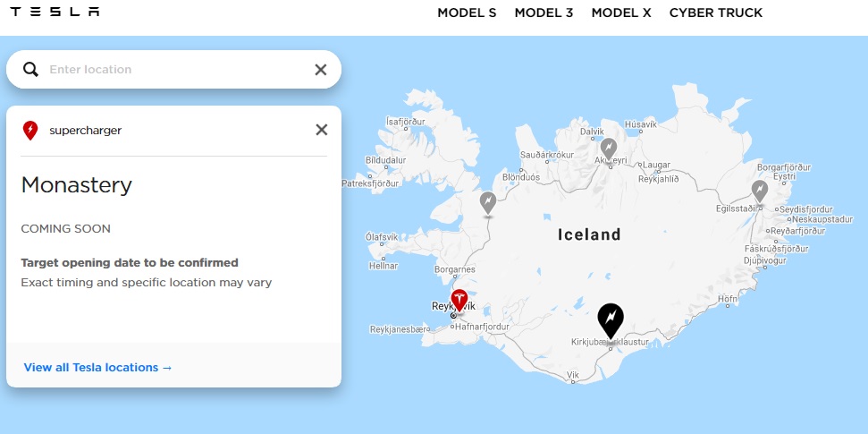Select the black supercharger pin near Kirkjubæjarklaustur
The image size is (868, 434).
611,321
